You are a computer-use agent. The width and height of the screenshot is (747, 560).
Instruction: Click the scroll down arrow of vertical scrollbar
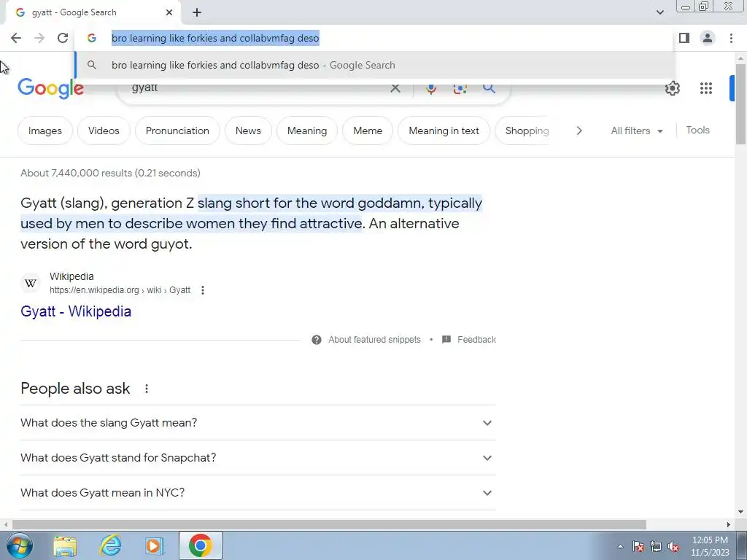pyautogui.click(x=740, y=513)
